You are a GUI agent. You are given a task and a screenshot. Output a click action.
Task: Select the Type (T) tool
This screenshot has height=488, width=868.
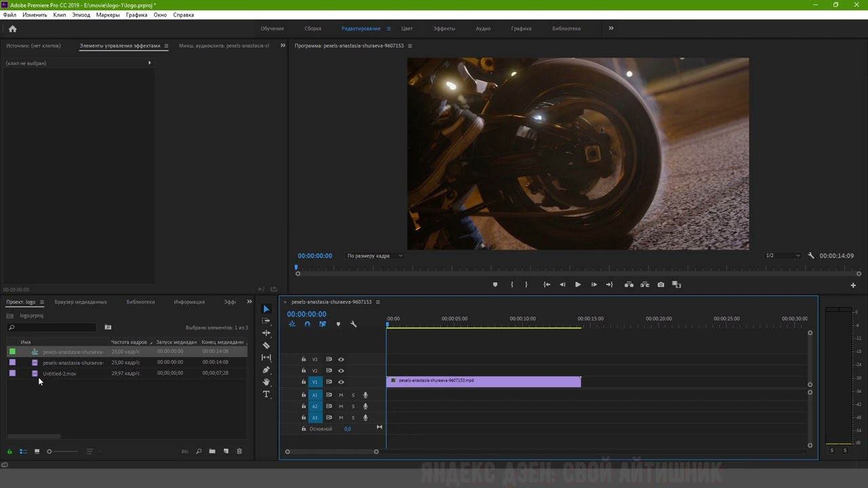tap(266, 394)
